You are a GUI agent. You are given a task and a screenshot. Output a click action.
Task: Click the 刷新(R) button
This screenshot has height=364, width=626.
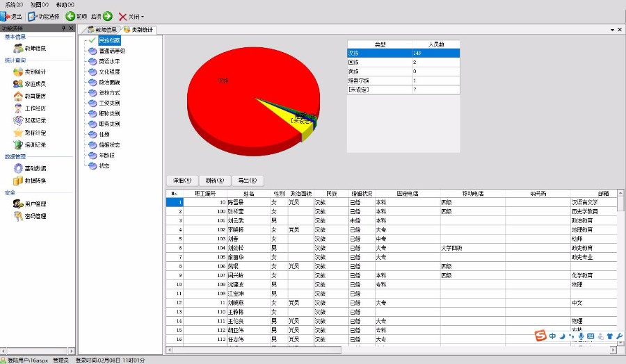click(x=215, y=181)
